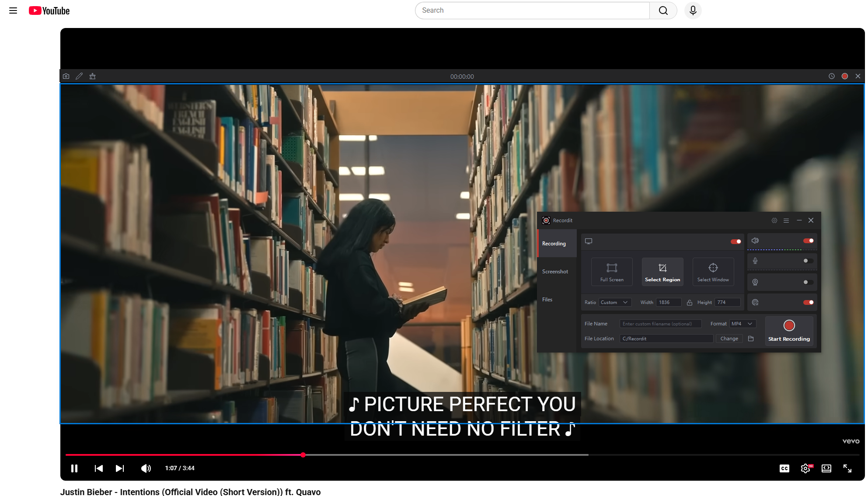Disable the system sound toggle
The height and width of the screenshot is (496, 868).
[x=808, y=241]
